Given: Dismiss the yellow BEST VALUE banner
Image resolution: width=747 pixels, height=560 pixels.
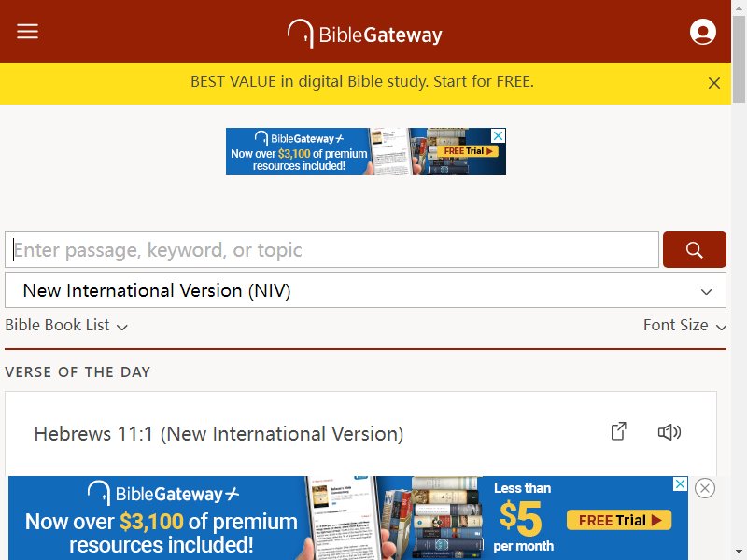Looking at the screenshot, I should [x=713, y=83].
